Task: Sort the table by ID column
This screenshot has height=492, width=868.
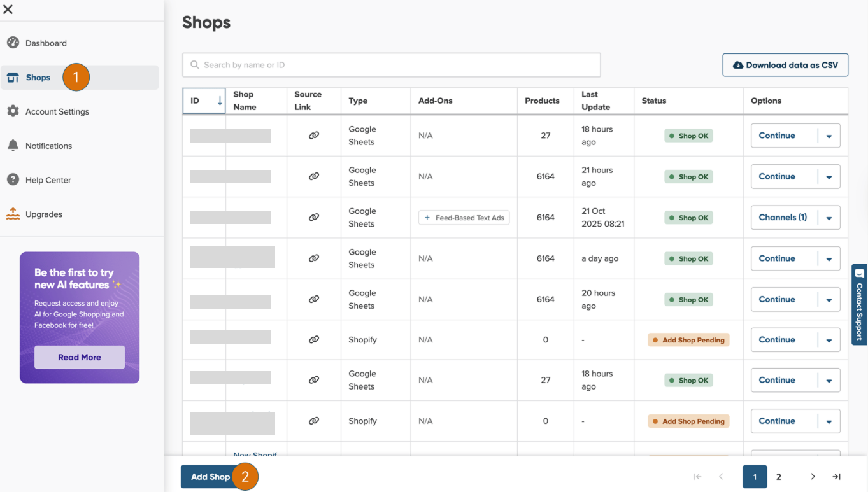Action: (x=204, y=101)
